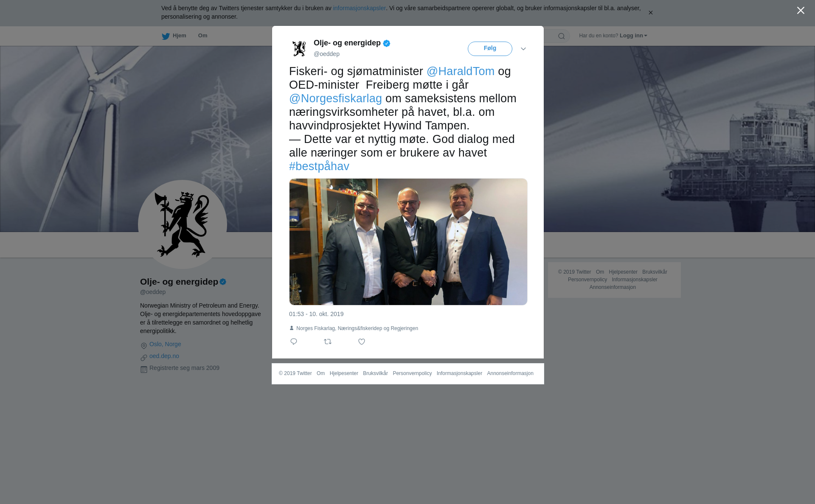
Task: Click the reply speech bubble icon
Action: [294, 342]
